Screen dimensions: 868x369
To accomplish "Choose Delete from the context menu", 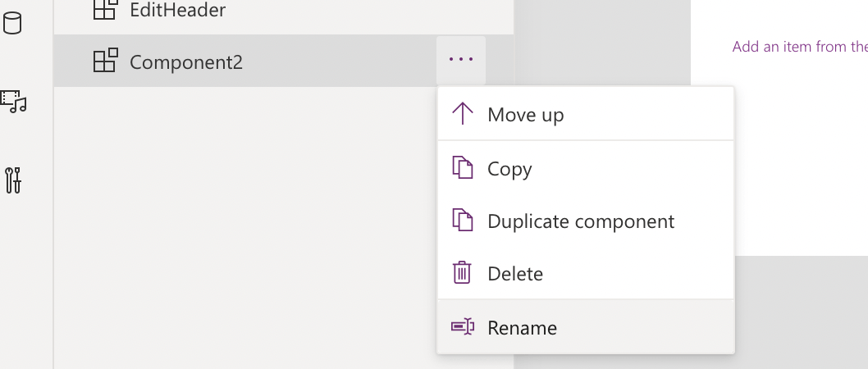I will (514, 274).
